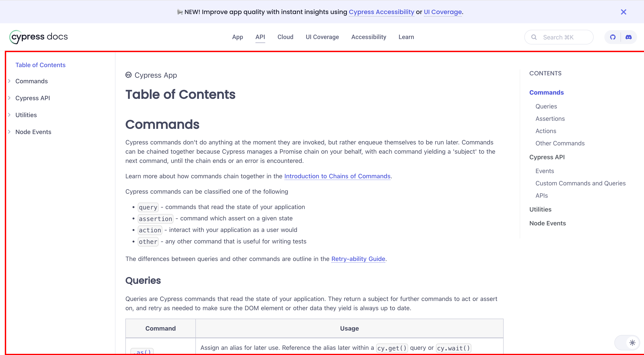Open the Cypress Accessibility banner link
This screenshot has height=355, width=644.
[x=381, y=12]
